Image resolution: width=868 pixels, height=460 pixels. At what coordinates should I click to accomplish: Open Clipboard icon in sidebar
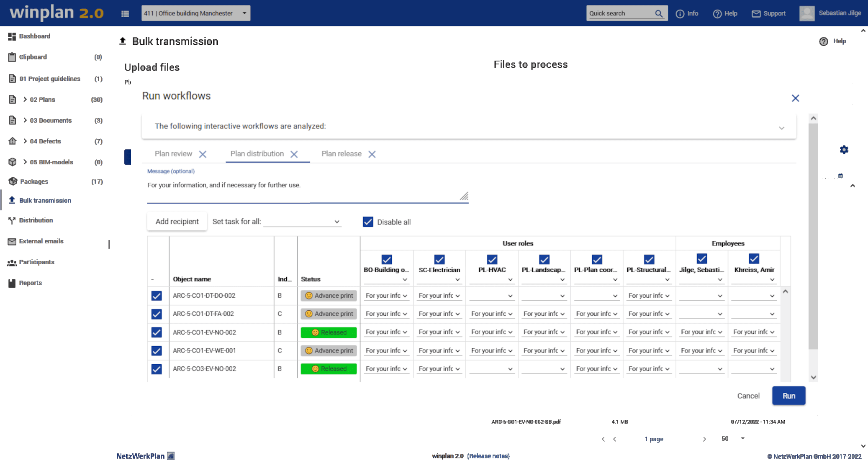12,57
